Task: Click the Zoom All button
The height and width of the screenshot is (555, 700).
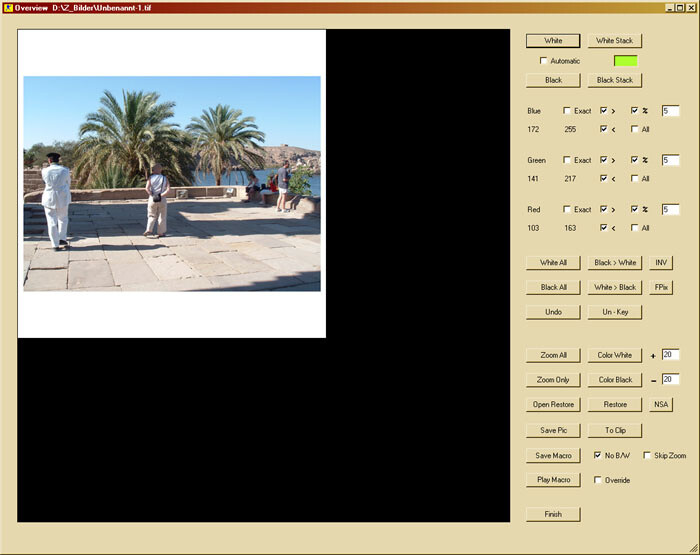Action: click(x=553, y=355)
